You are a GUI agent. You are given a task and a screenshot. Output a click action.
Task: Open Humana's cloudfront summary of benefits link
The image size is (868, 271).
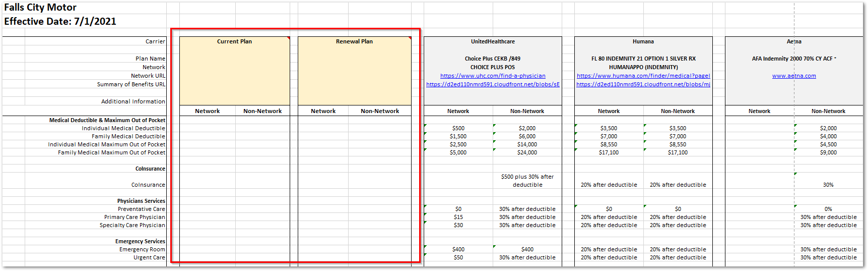pos(643,84)
